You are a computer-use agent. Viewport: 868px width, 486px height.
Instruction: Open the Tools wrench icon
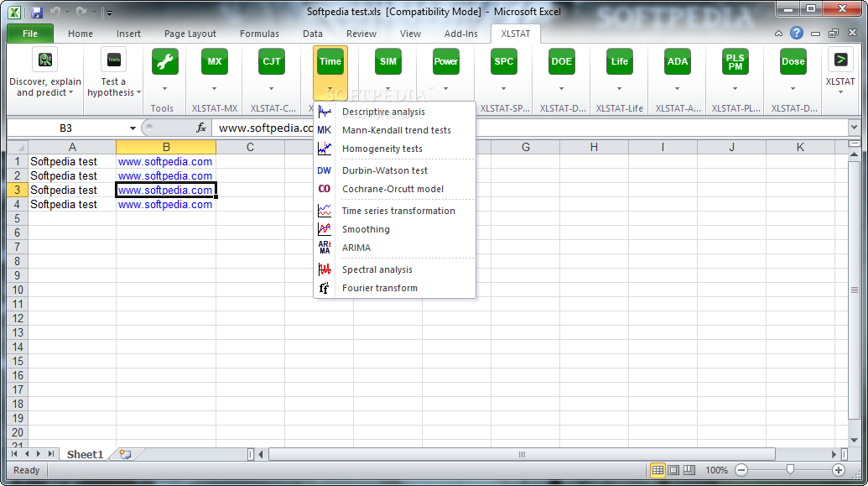tap(164, 61)
